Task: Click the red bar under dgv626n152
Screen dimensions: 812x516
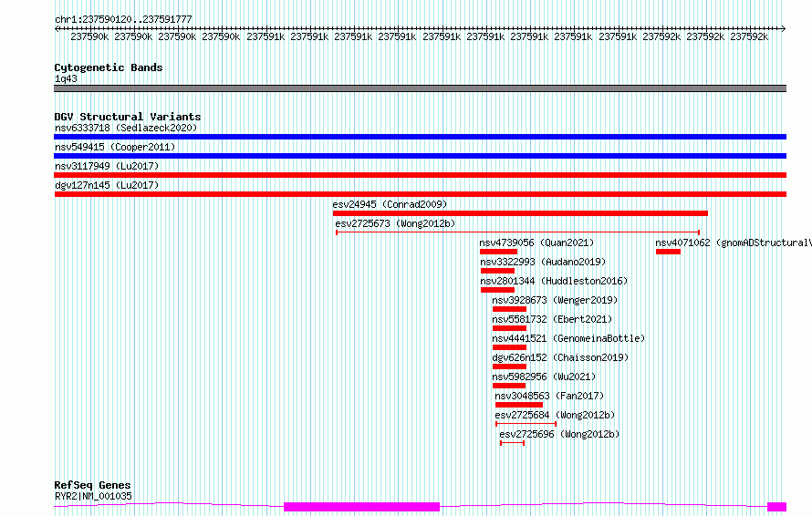Action: pos(509,366)
